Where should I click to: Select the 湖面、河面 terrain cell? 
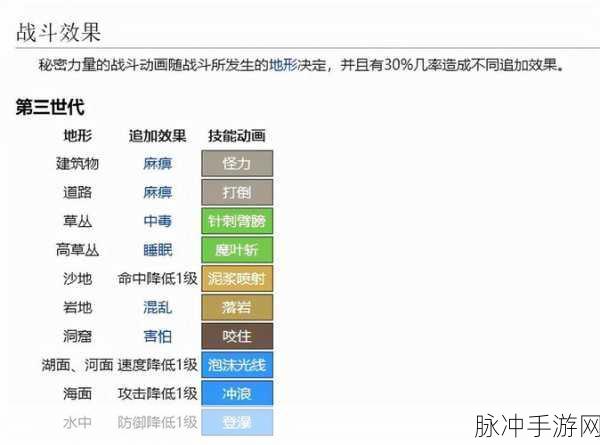pyautogui.click(x=78, y=365)
